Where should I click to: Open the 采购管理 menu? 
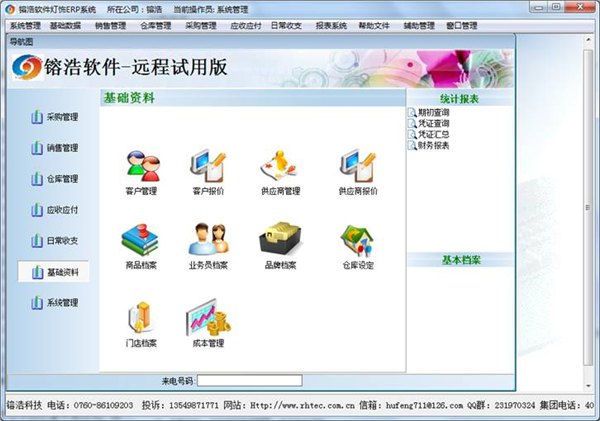pyautogui.click(x=201, y=26)
